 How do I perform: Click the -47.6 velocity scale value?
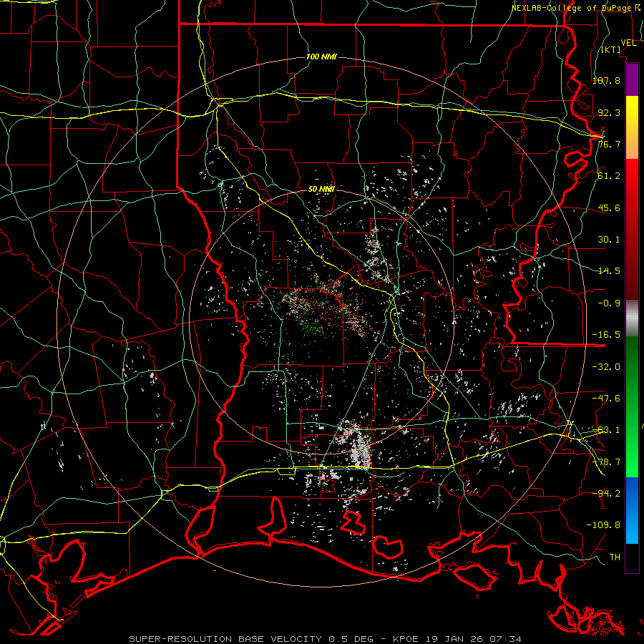click(x=606, y=399)
